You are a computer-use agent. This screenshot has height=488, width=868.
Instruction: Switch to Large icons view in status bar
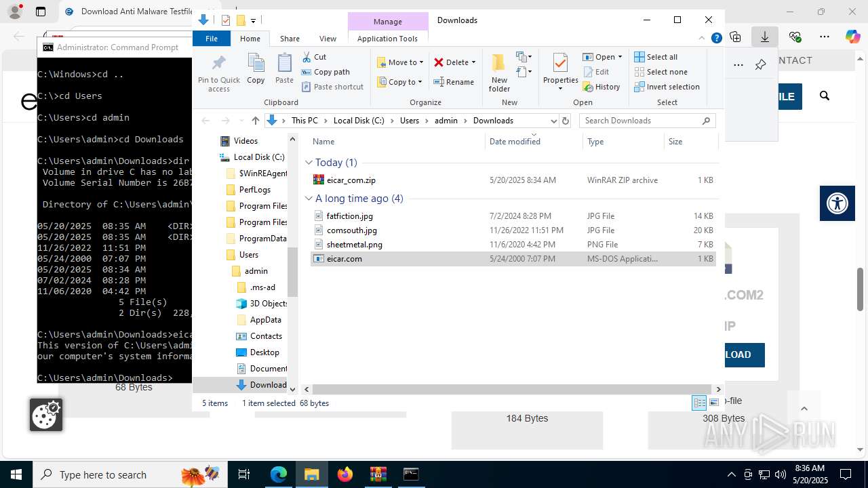(714, 403)
